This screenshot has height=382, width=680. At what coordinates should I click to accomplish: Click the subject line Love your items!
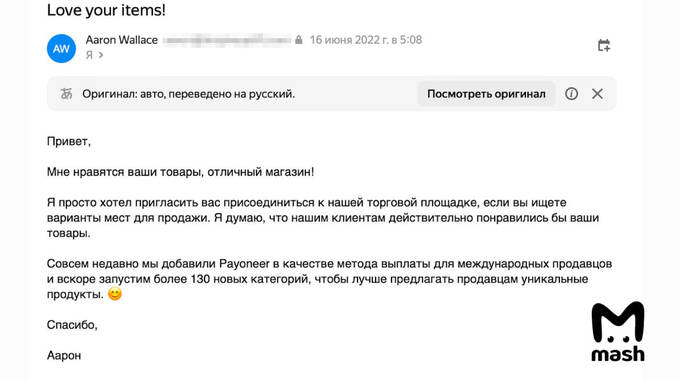click(x=106, y=10)
